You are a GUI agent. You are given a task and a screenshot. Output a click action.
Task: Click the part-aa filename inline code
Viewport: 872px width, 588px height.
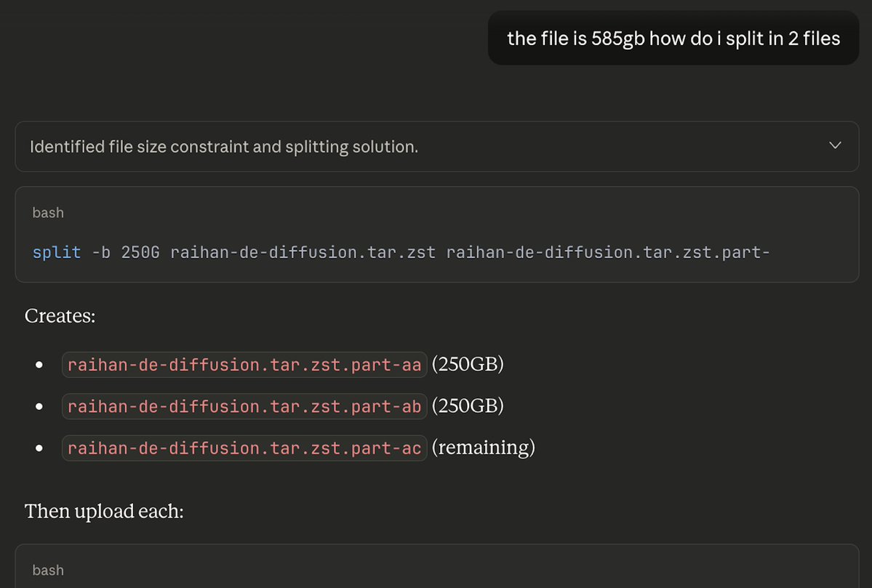coord(244,365)
